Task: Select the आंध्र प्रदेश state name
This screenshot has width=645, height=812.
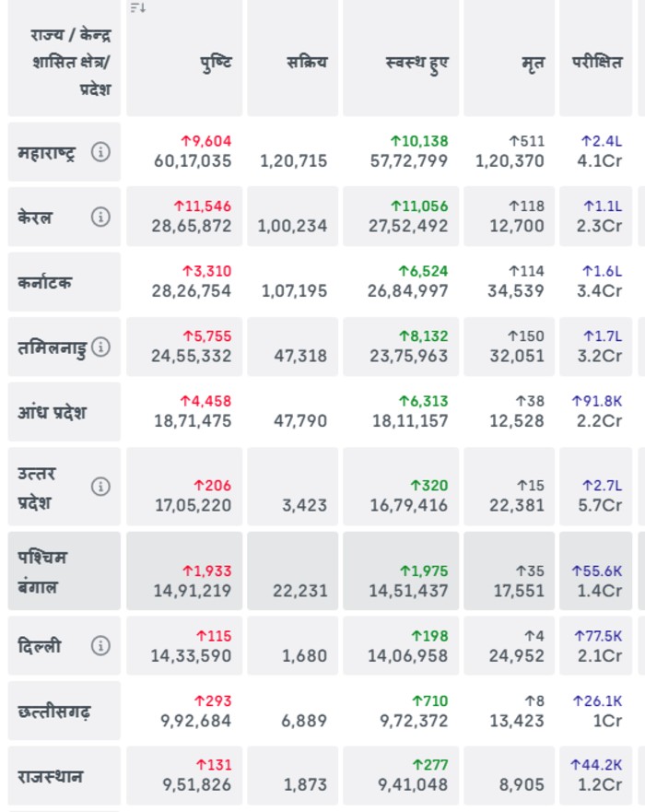Action: coord(53,412)
